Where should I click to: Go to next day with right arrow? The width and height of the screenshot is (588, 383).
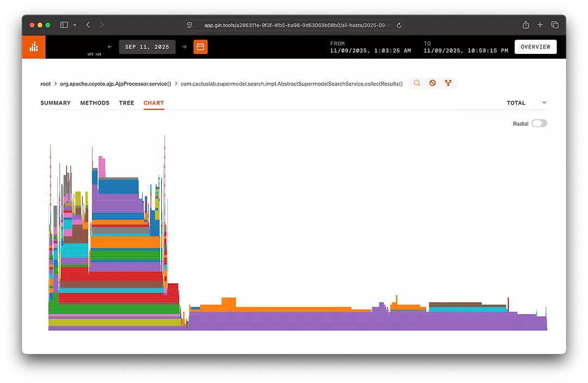[x=184, y=47]
